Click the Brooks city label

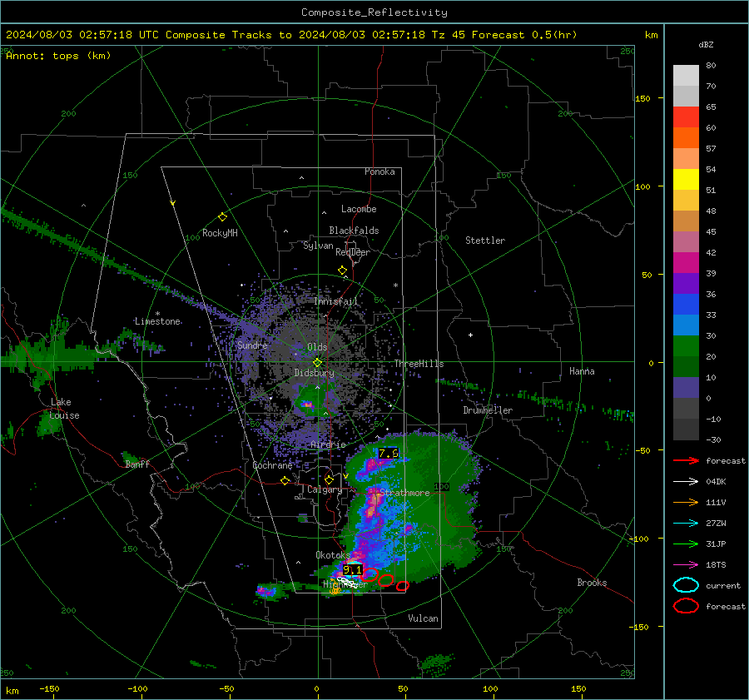[592, 583]
